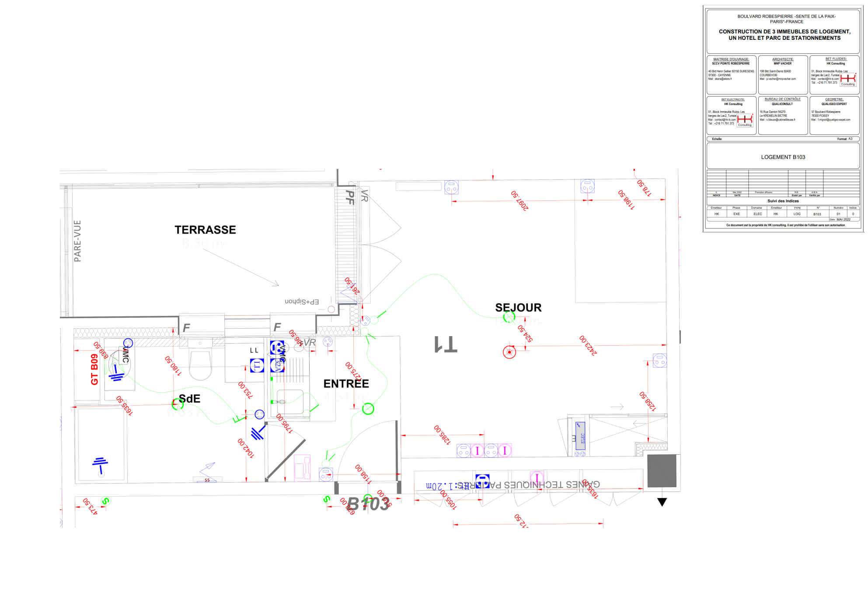This screenshot has height=614, width=868.
Task: Click the LOGEMENT B103 title text
Action: point(783,157)
